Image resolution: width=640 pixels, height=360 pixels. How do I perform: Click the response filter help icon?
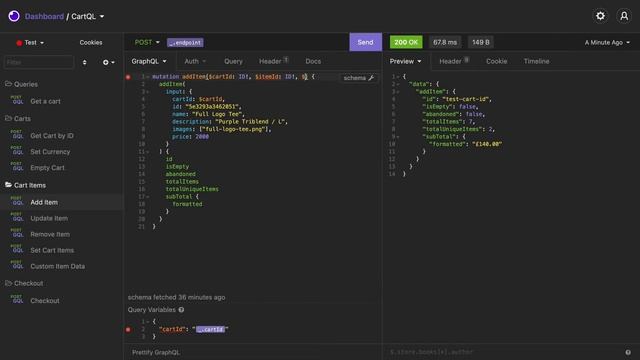click(x=628, y=352)
